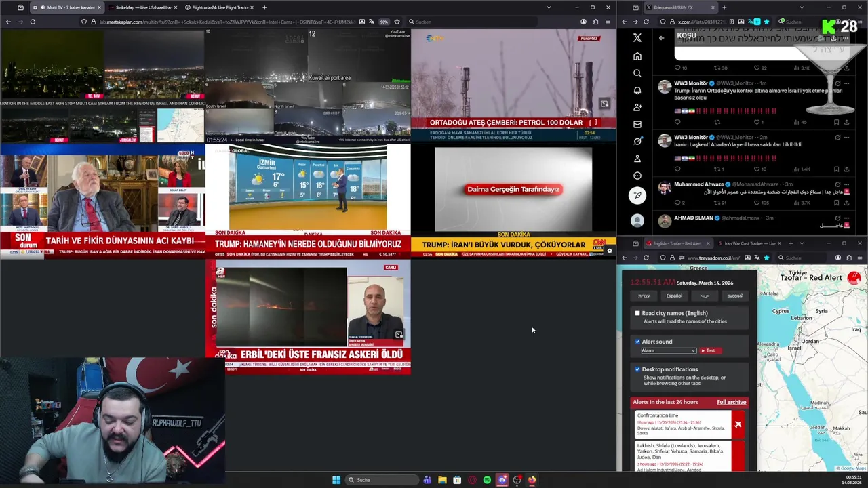Switch to Iran War Cost Tracker tab
This screenshot has width=868, height=488.
(749, 243)
